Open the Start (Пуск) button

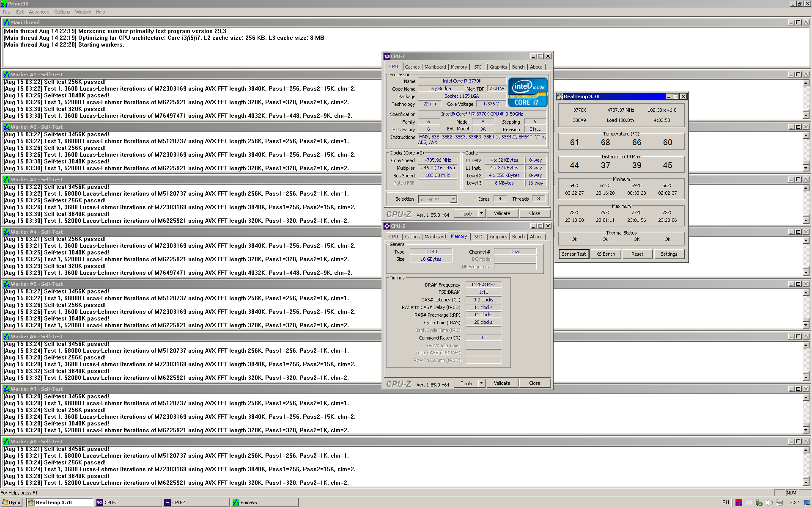coord(12,502)
